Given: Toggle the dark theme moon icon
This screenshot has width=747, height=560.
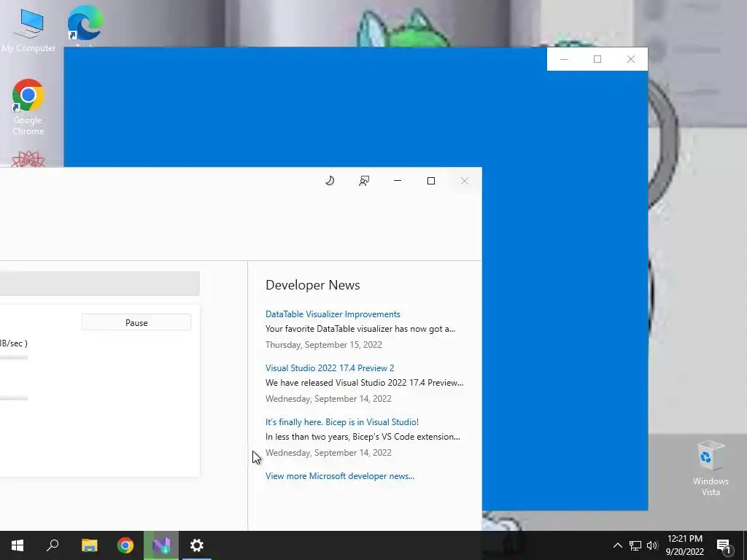Looking at the screenshot, I should (x=330, y=181).
